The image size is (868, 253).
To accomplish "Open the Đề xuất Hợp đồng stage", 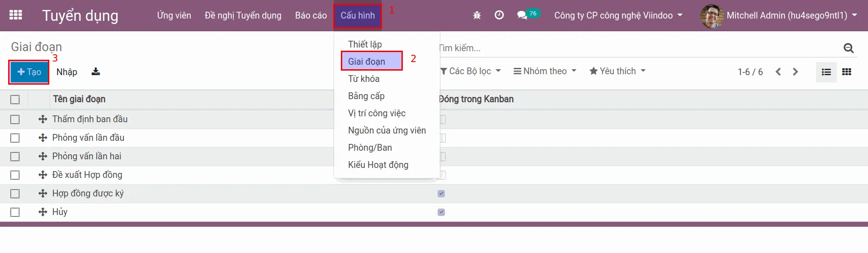I will 87,175.
